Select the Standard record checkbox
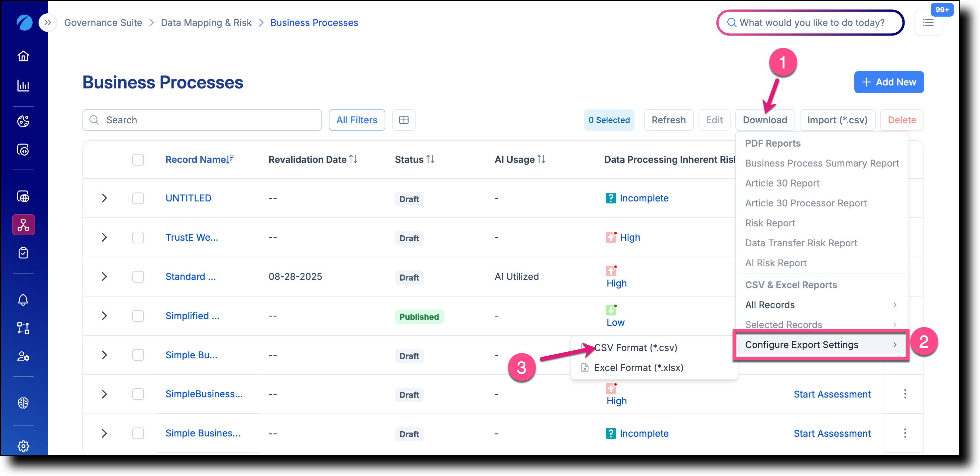 (x=138, y=277)
